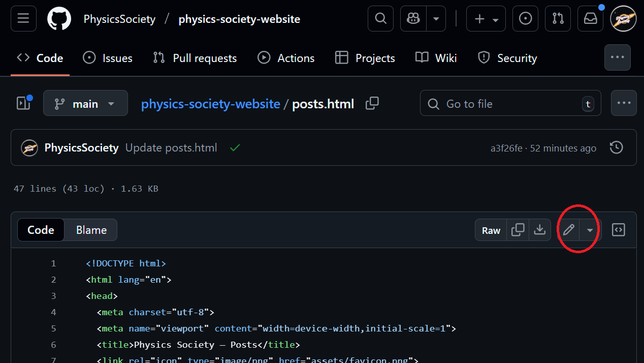Image resolution: width=644 pixels, height=363 pixels.
Task: Open the Copilot dropdown arrow
Action: click(436, 18)
